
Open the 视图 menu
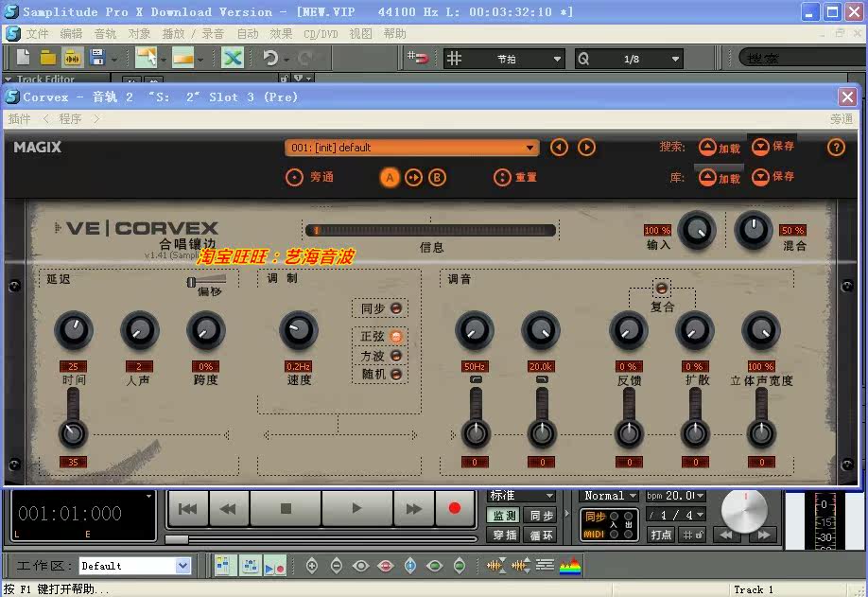pos(360,34)
